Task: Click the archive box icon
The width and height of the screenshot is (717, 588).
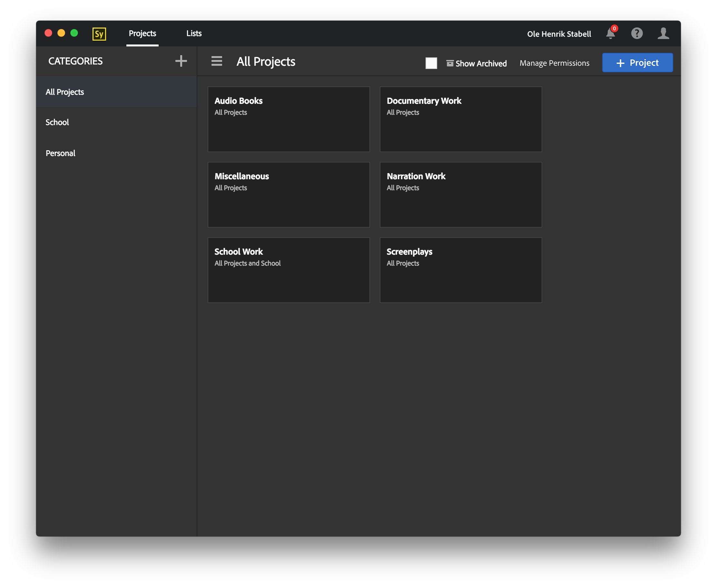Action: tap(450, 63)
